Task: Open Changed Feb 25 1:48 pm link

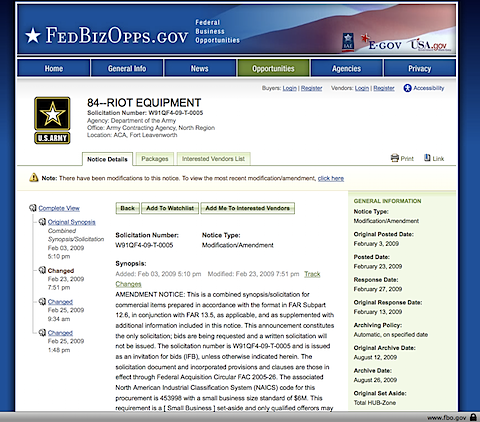Action: [x=60, y=333]
